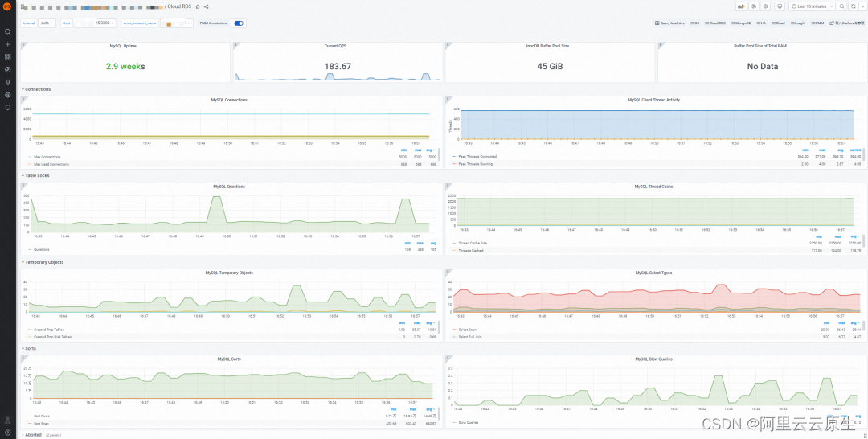The width and height of the screenshot is (868, 439).
Task: Click the dashboard folder icon beside the title
Action: click(23, 6)
